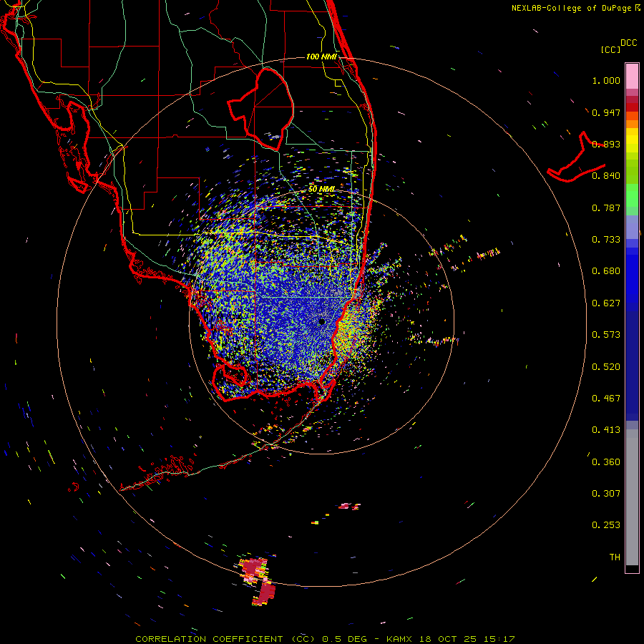Click the 0.573 color scale value
Image resolution: width=644 pixels, height=644 pixels.
click(606, 335)
